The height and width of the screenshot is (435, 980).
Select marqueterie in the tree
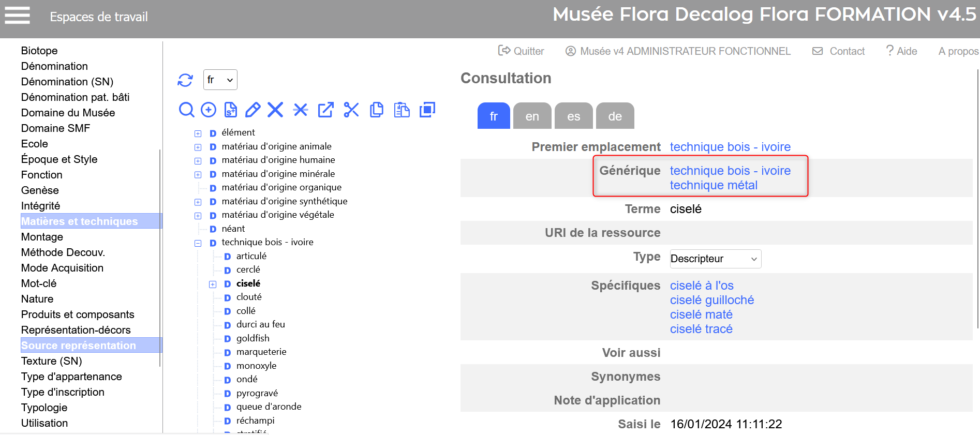tap(261, 352)
